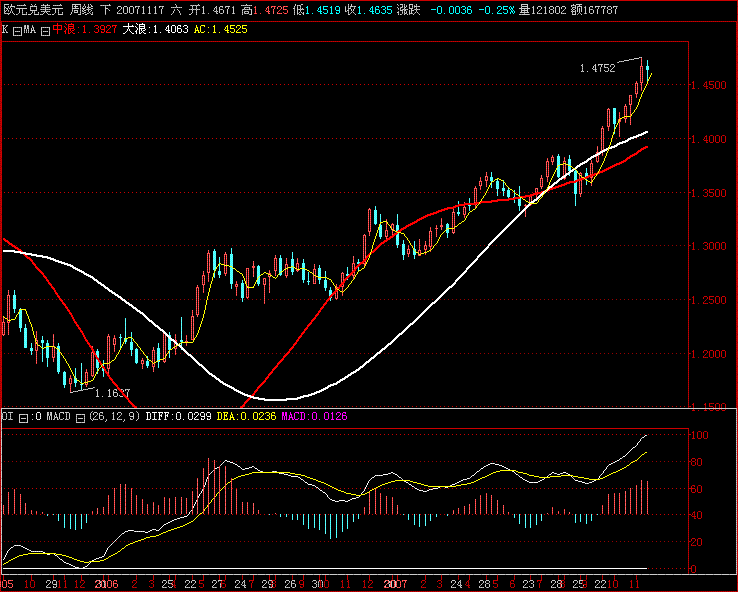Click the 1.3500 price axis label
This screenshot has width=738, height=592.
click(708, 193)
